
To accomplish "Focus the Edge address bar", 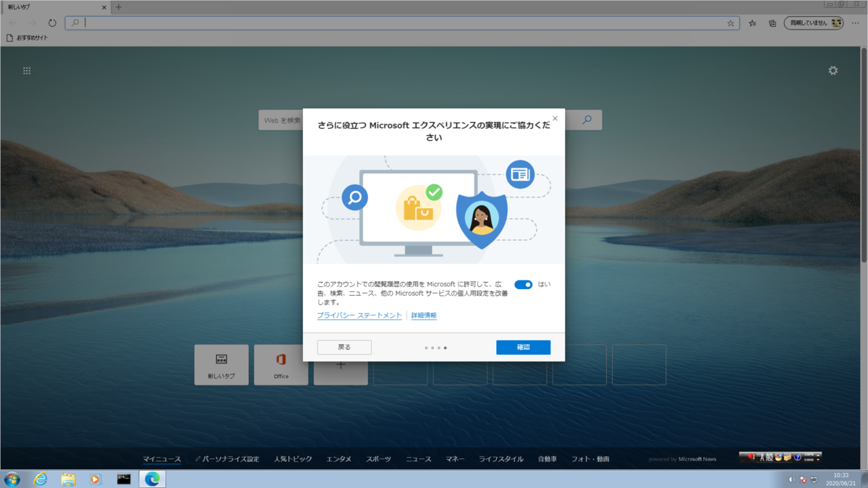I will click(x=401, y=23).
